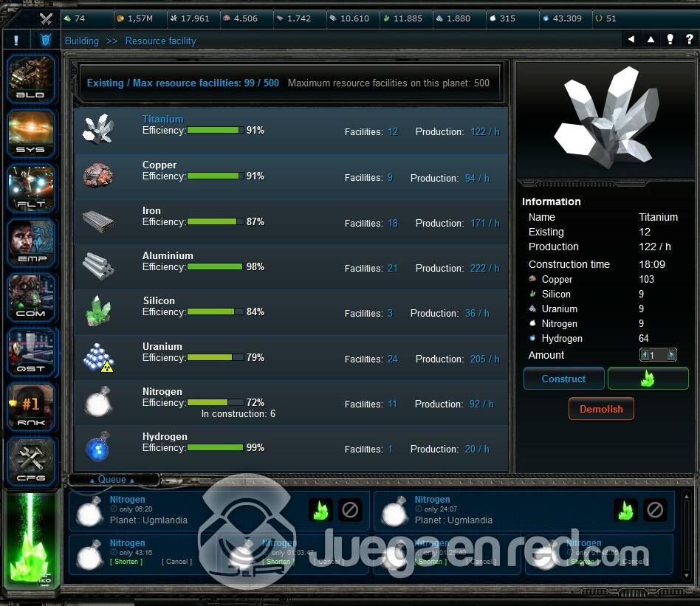Click the green crystal instant-build button beside Construct
Screen dimensions: 700x606
coord(648,379)
